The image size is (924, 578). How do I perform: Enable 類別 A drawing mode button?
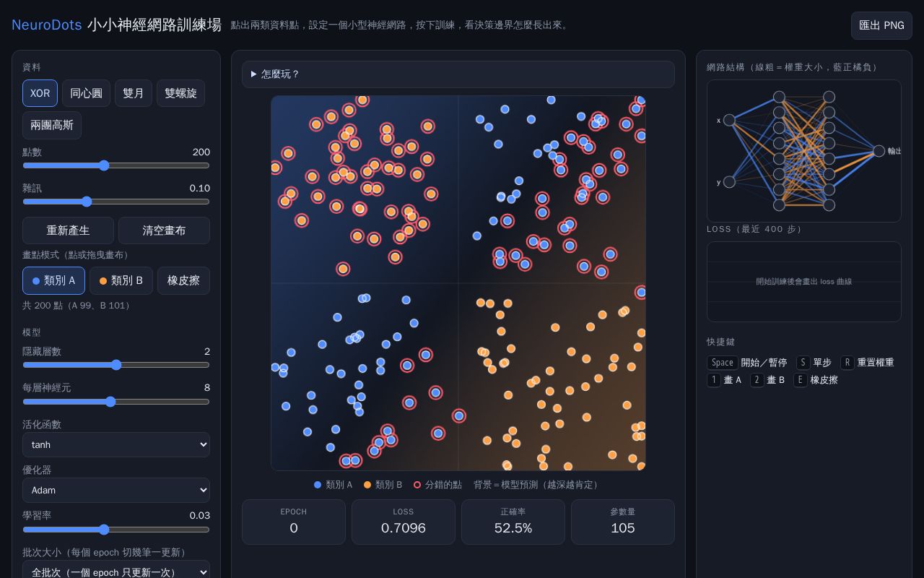(x=53, y=281)
